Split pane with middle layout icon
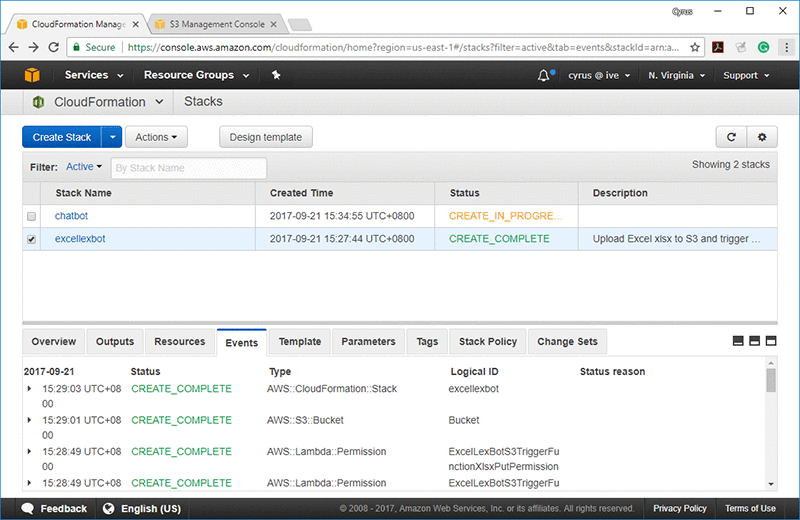800x520 pixels. [x=755, y=341]
